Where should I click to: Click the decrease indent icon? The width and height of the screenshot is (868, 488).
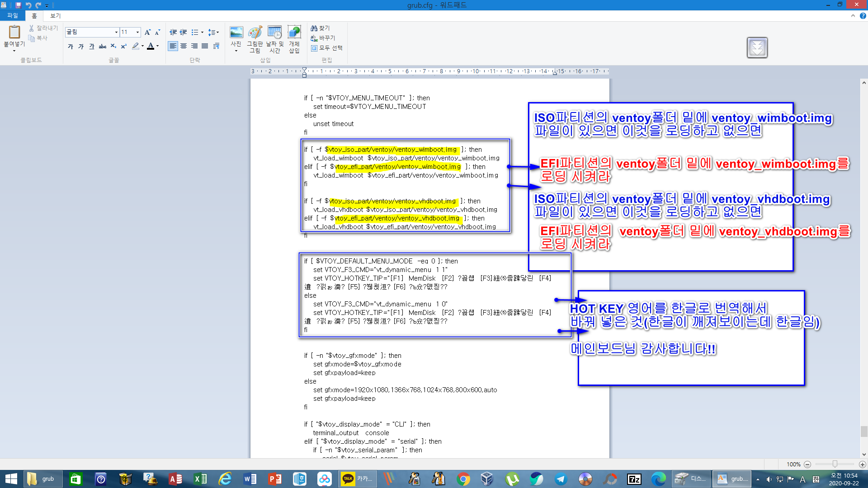[173, 32]
